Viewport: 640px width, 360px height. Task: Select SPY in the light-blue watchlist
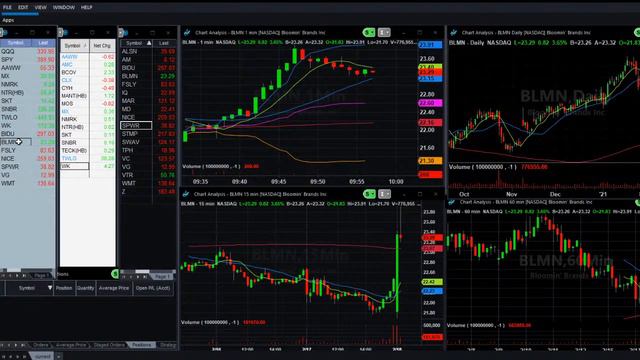click(7, 60)
